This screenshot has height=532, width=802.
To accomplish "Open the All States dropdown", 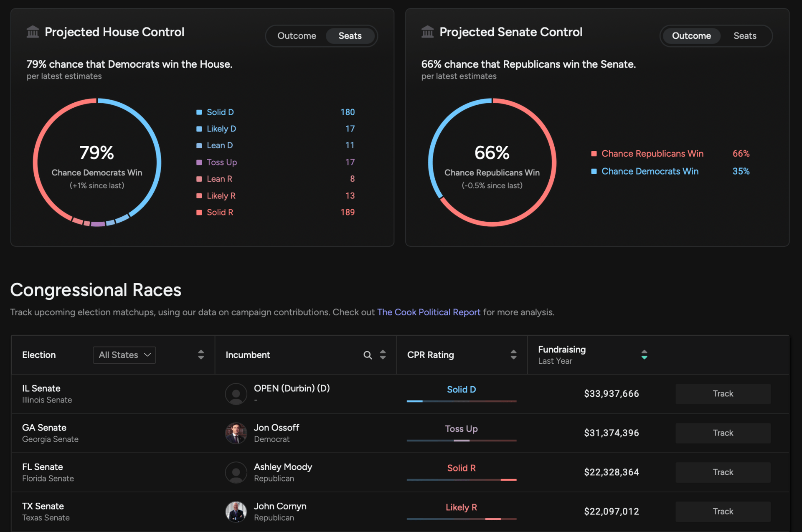I will [x=124, y=355].
